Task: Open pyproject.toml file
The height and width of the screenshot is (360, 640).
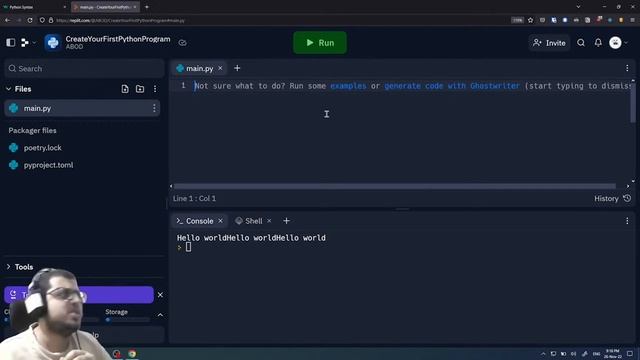Action: click(49, 165)
